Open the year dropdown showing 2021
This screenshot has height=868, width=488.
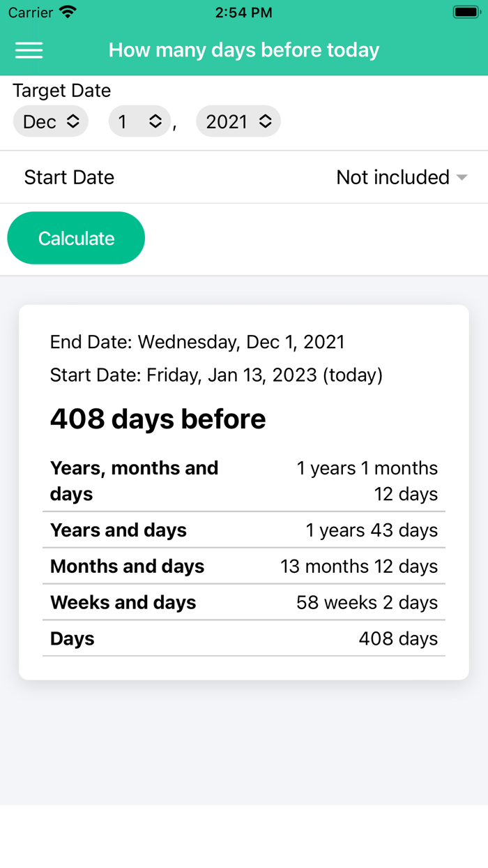tap(238, 121)
